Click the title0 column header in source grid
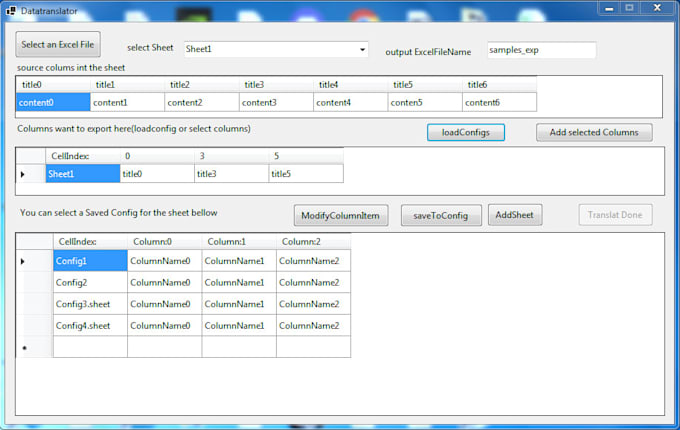This screenshot has width=680, height=430. (53, 85)
